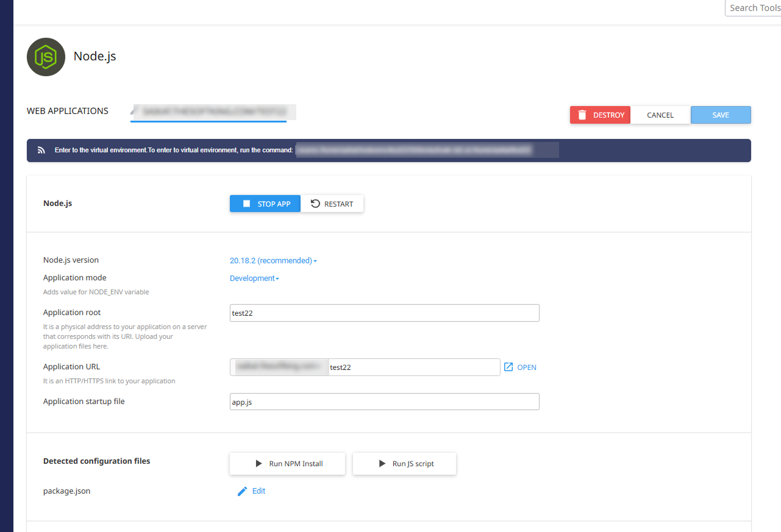Image resolution: width=781 pixels, height=532 pixels.
Task: Edit the package.json file
Action: tap(251, 491)
